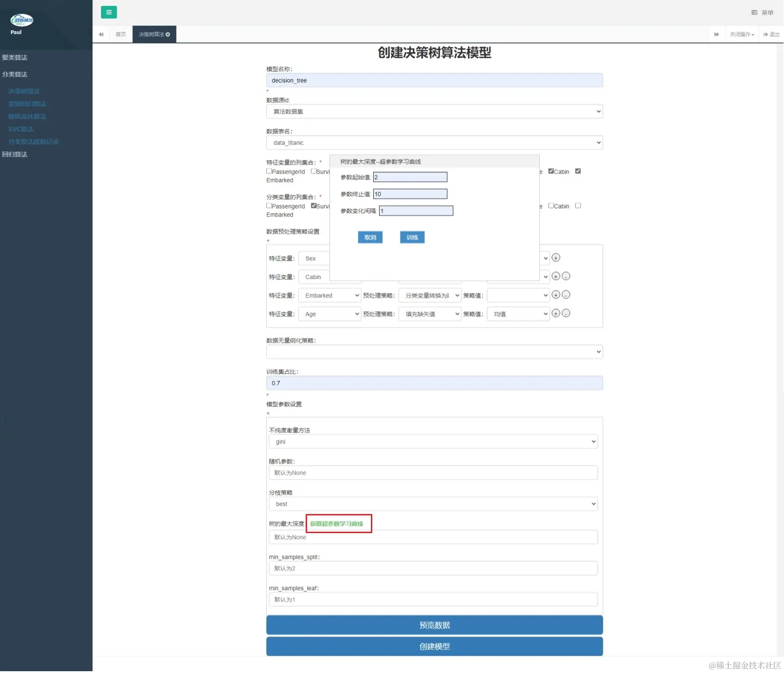This screenshot has height=673, width=784.
Task: Click the small plus under 模型参数设置
Action: 268,413
